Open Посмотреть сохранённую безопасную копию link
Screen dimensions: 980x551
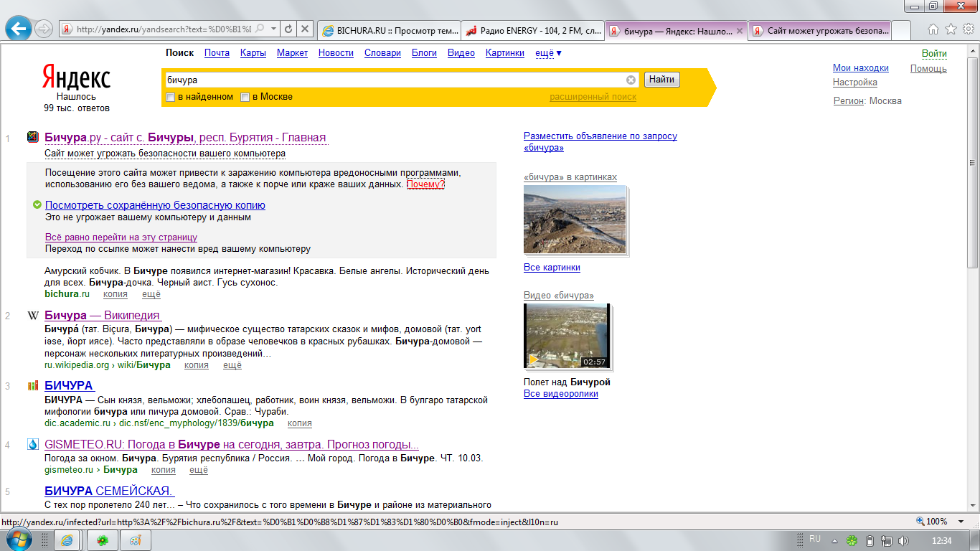tap(155, 205)
